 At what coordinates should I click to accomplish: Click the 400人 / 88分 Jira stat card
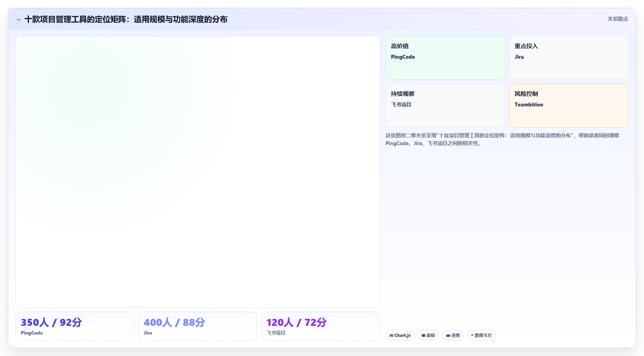198,326
